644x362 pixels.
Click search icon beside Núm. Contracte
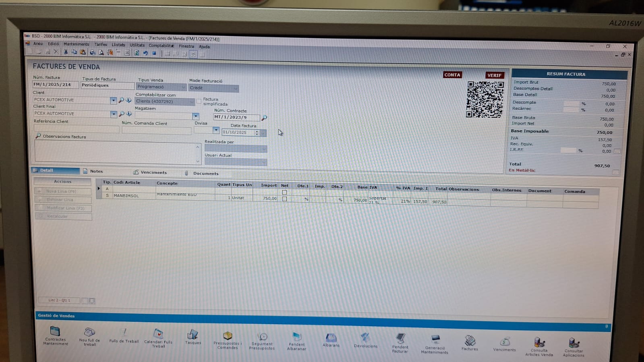(x=264, y=118)
